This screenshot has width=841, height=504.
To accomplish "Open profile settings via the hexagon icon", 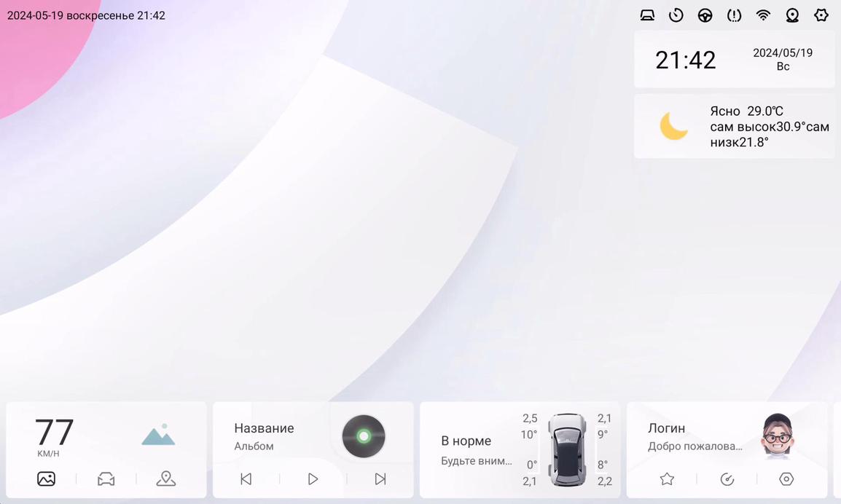I will point(786,479).
